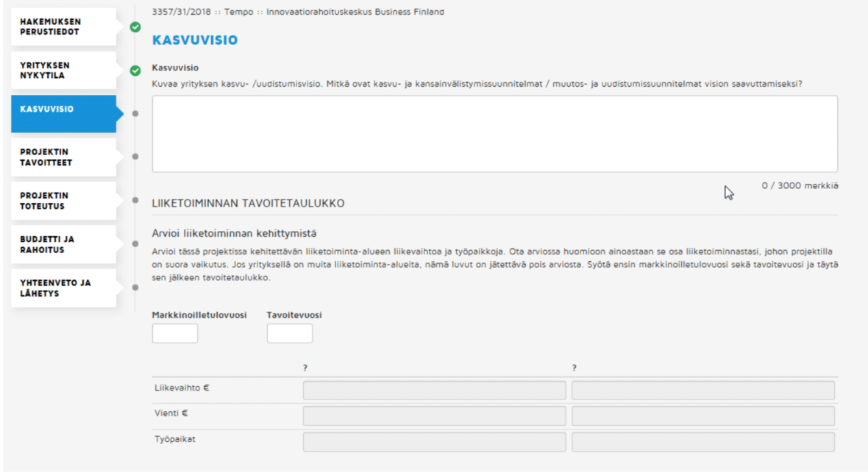
Task: Click grey step dot beside Kasvuvisio
Action: (x=135, y=113)
